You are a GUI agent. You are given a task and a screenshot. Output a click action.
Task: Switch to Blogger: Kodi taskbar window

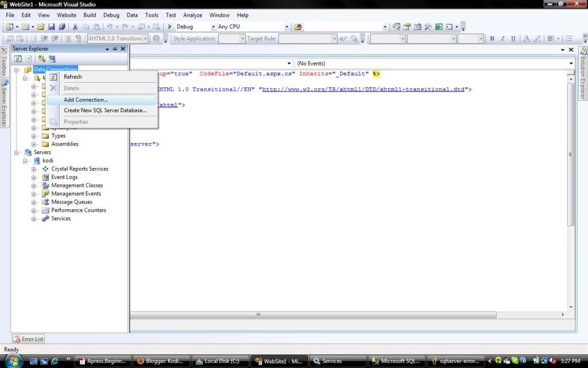coord(161,361)
